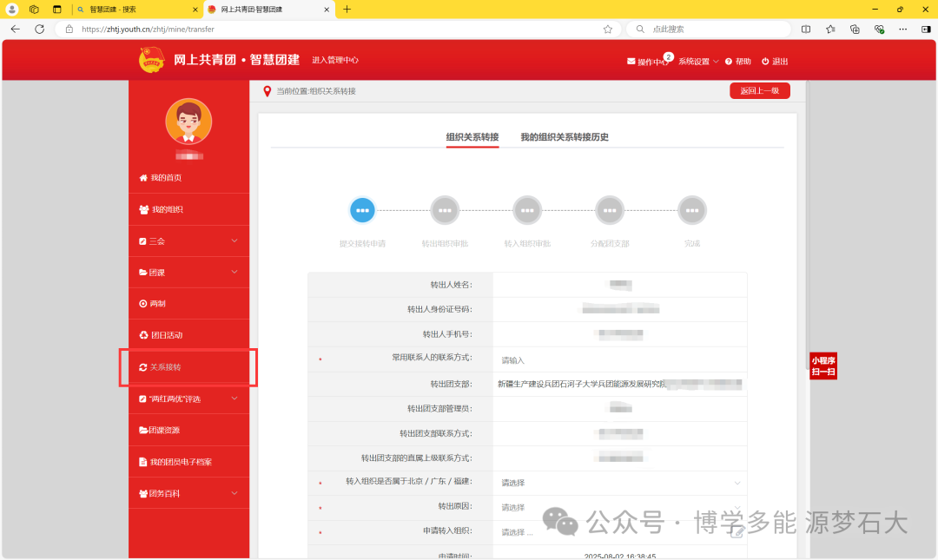The image size is (938, 560).
Task: Click the 帮助 help icon
Action: [729, 62]
